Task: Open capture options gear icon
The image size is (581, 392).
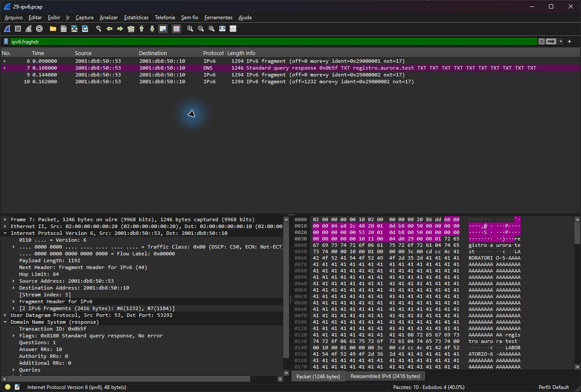Action: tap(39, 29)
